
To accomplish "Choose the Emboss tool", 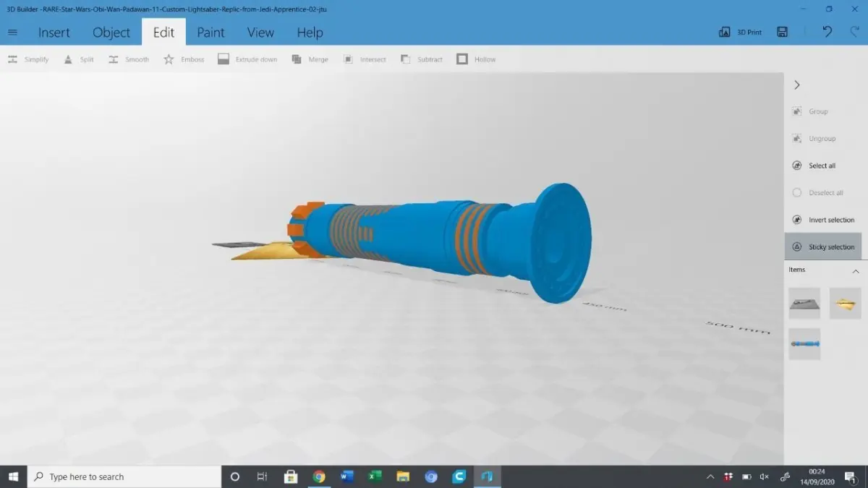I will pyautogui.click(x=184, y=59).
